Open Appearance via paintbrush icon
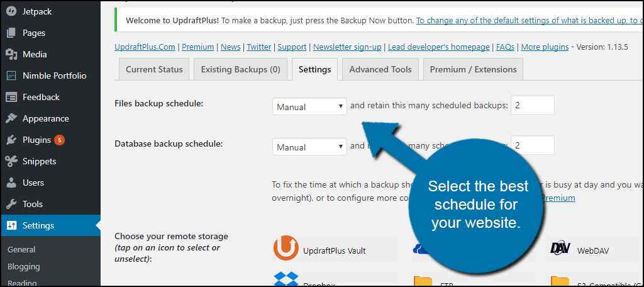This screenshot has width=644, height=287. tap(11, 118)
